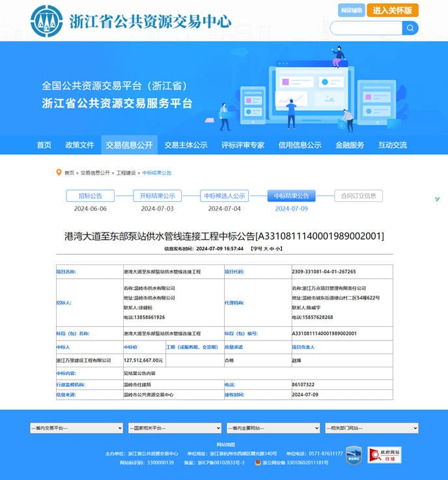This screenshot has height=480, width=448.
Task: Click the location pin breadcrumb icon
Action: [x=59, y=173]
